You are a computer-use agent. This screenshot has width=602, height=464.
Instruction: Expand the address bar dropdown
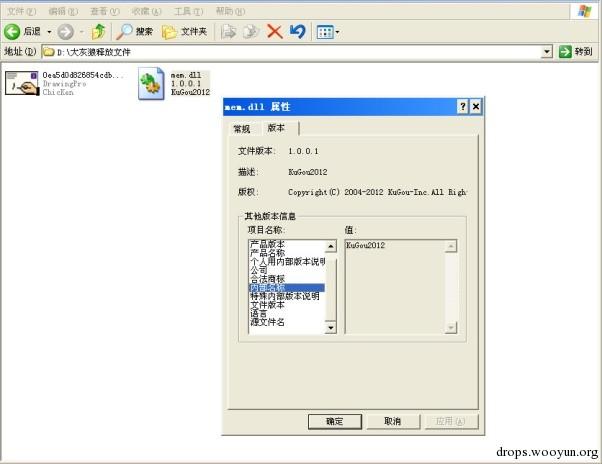click(547, 52)
